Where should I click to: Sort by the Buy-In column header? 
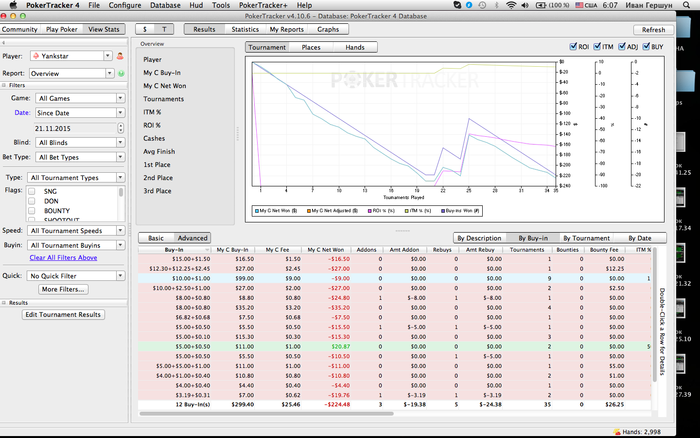click(x=174, y=250)
